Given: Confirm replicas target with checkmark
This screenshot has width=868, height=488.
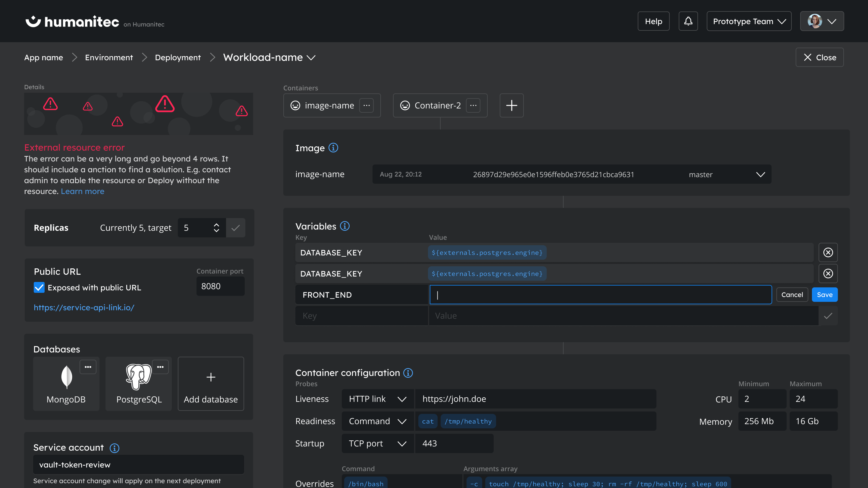Looking at the screenshot, I should (235, 228).
